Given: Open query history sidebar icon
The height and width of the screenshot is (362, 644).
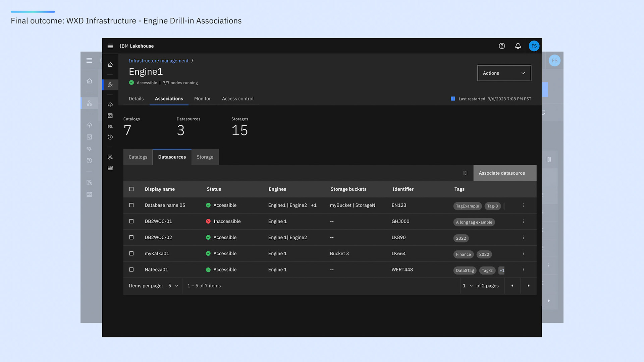Looking at the screenshot, I should click(x=110, y=137).
